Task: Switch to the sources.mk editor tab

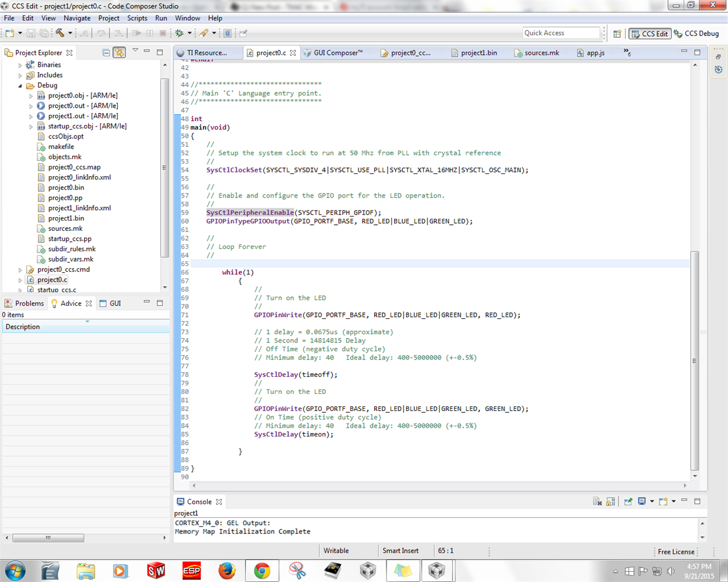Action: pos(541,53)
